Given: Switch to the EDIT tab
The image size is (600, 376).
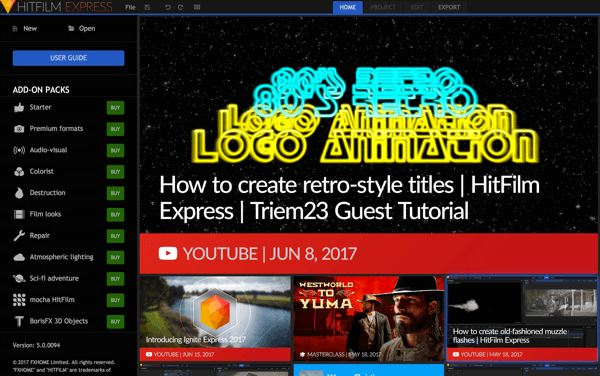Looking at the screenshot, I should [x=417, y=7].
